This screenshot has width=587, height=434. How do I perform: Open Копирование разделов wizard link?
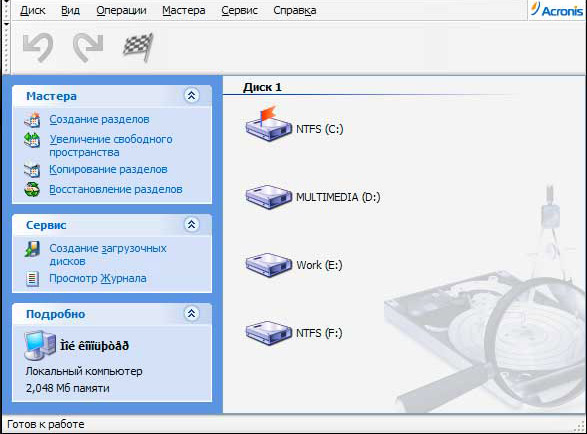[108, 169]
